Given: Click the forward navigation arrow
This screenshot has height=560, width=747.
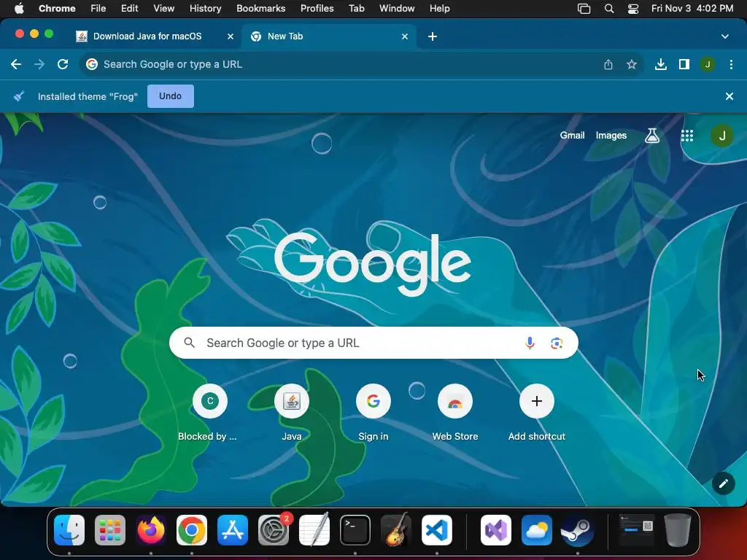Looking at the screenshot, I should [39, 64].
